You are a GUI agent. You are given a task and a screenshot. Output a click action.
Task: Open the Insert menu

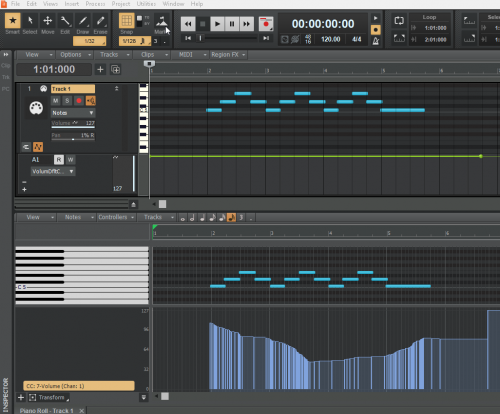(72, 4)
